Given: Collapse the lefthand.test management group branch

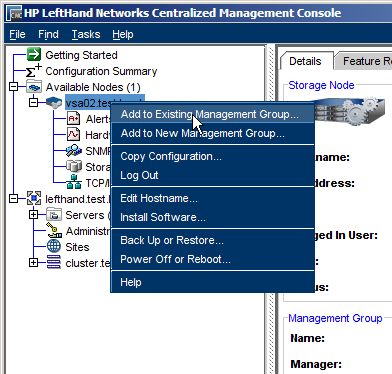Looking at the screenshot, I should pos(13,199).
